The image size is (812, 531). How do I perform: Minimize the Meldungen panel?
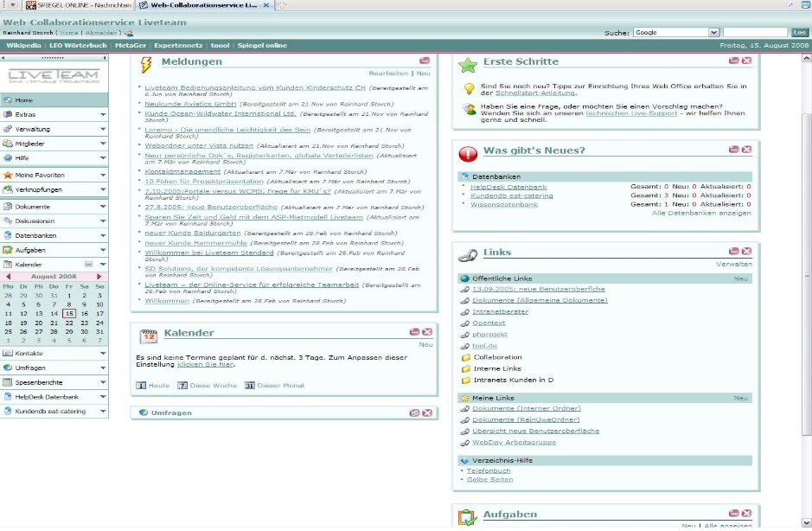coord(425,61)
